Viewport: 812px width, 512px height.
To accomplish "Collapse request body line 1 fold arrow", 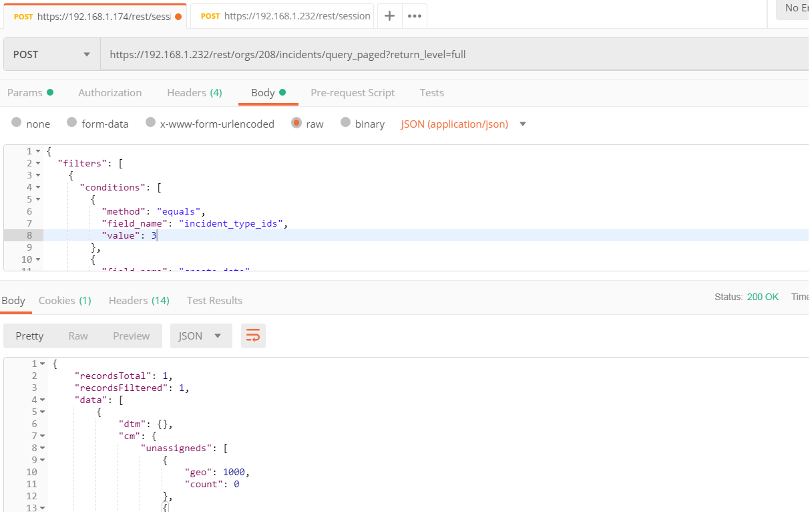I will [38, 151].
